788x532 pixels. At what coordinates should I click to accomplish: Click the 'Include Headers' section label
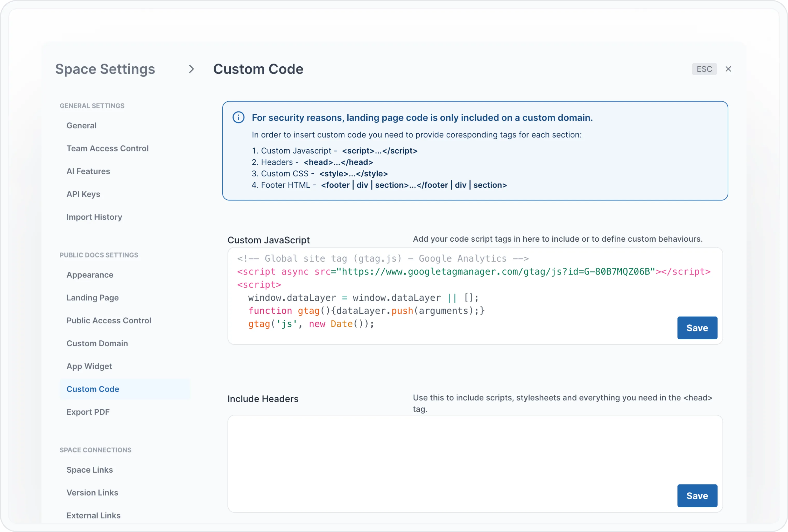click(263, 399)
